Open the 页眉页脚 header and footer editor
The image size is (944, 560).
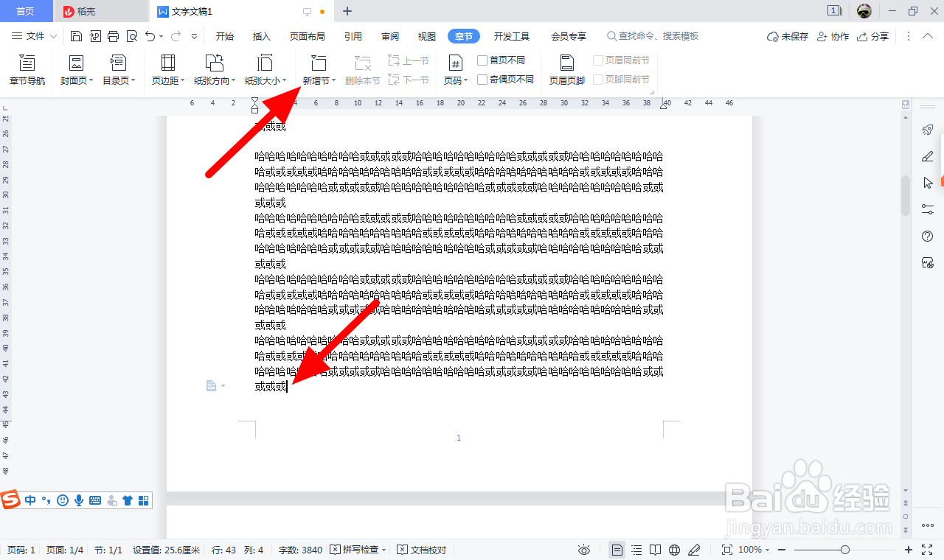tap(566, 71)
